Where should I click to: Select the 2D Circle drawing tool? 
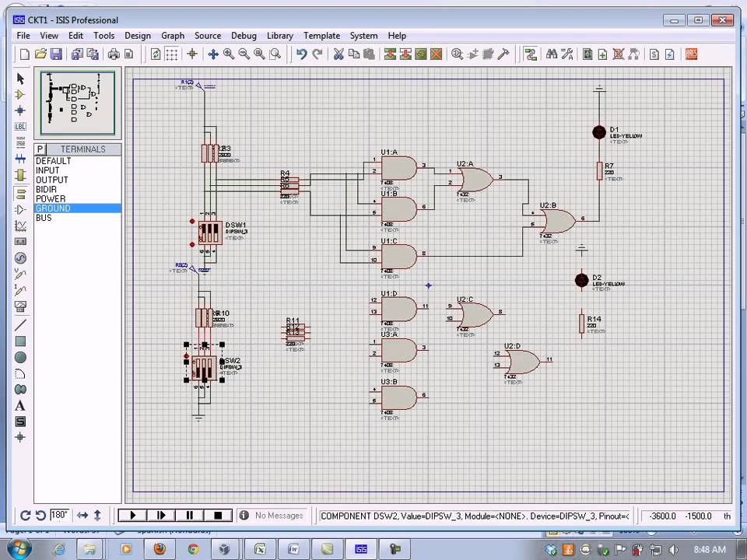pyautogui.click(x=20, y=357)
